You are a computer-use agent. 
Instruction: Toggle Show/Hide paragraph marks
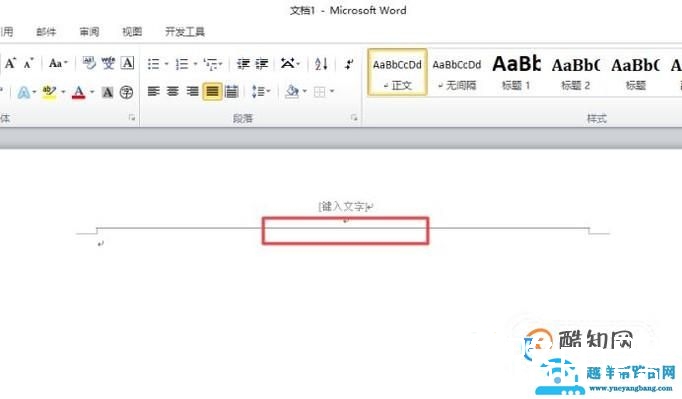point(348,64)
